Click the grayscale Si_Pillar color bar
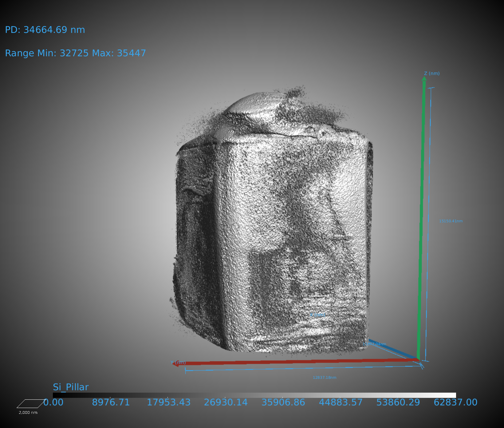504x428 pixels. coord(254,395)
